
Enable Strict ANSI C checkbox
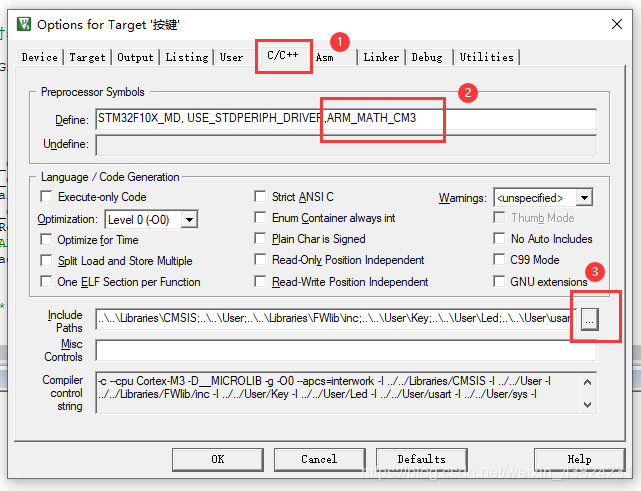tap(260, 196)
